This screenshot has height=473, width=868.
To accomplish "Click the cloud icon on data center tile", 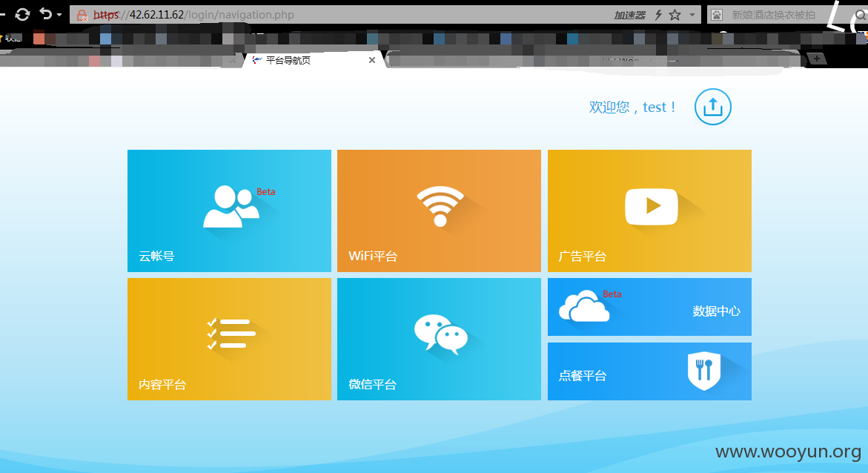I will (x=584, y=306).
